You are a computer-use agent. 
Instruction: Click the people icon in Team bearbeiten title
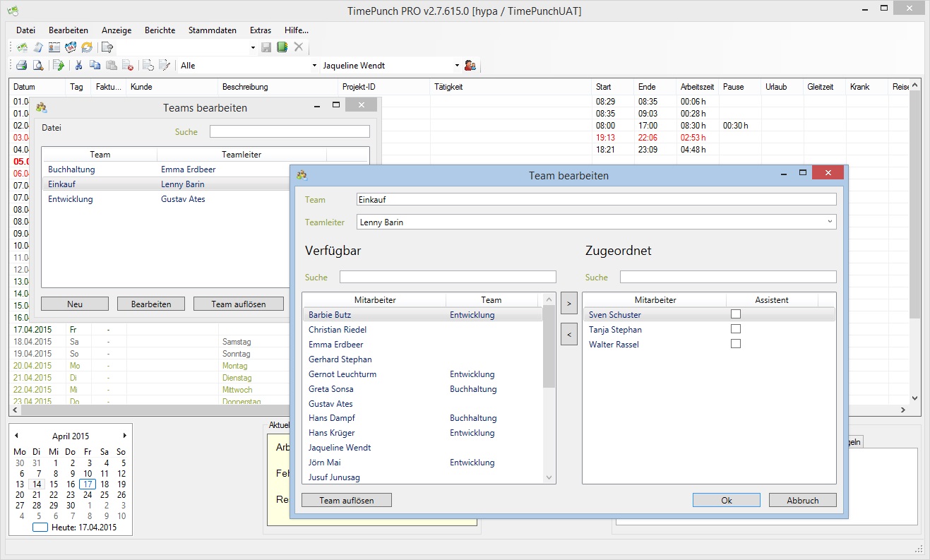[x=302, y=175]
